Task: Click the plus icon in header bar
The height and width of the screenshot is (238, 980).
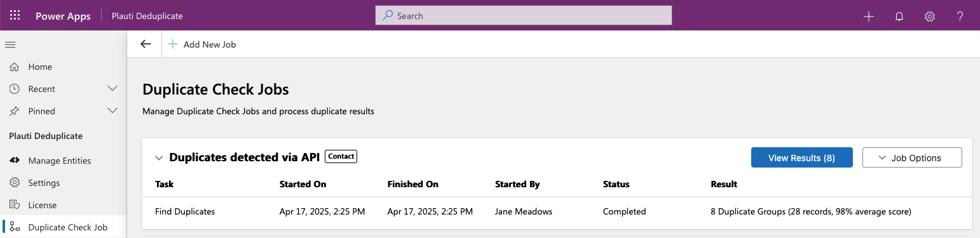Action: coord(869,16)
